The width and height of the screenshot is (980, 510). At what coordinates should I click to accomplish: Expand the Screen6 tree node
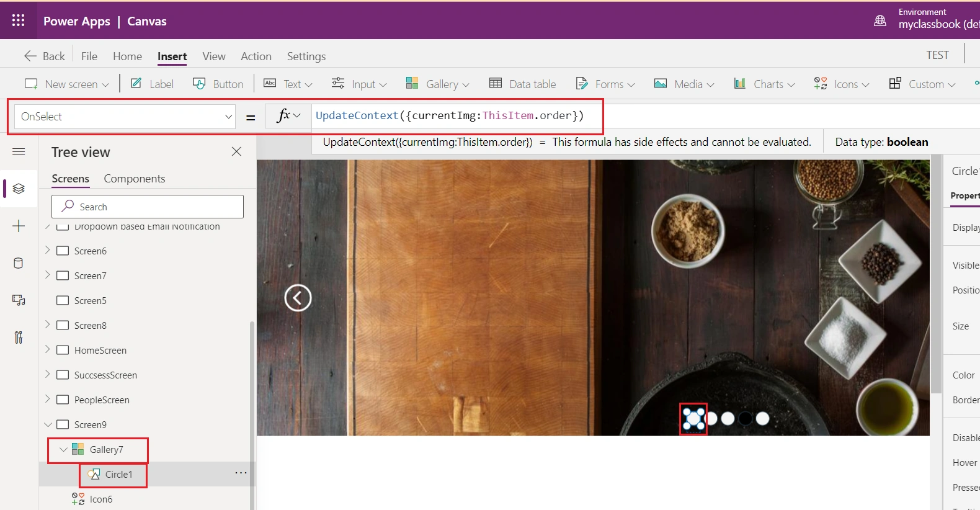click(x=48, y=250)
